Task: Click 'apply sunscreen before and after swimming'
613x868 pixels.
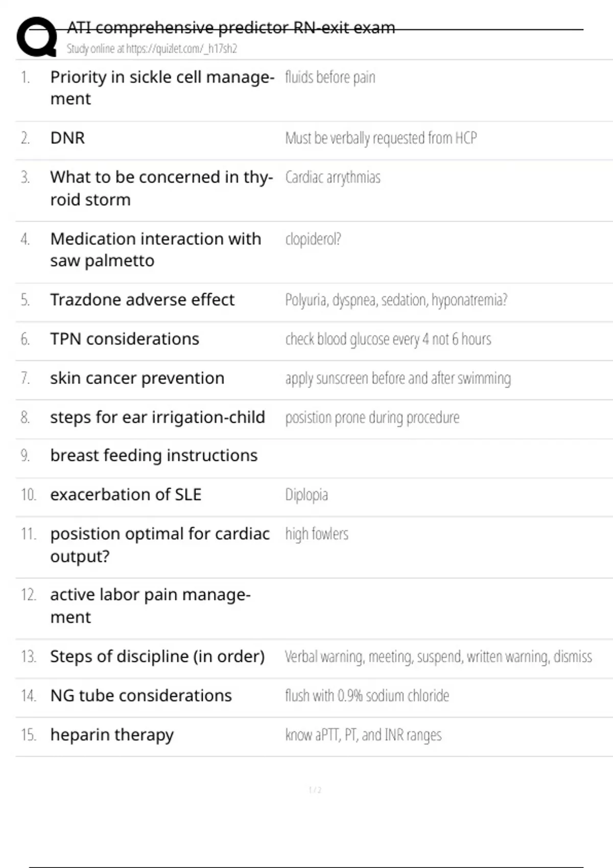Action: [398, 378]
